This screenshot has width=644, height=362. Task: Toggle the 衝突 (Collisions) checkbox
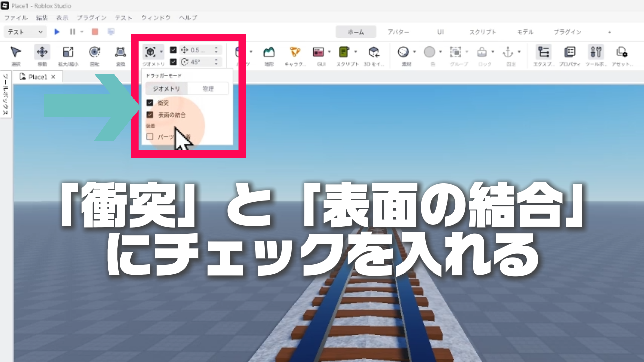150,103
